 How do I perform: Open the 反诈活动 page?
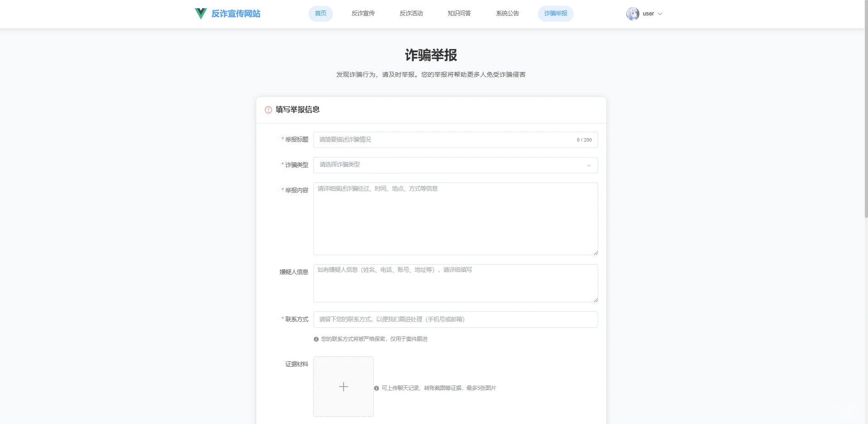pos(411,14)
